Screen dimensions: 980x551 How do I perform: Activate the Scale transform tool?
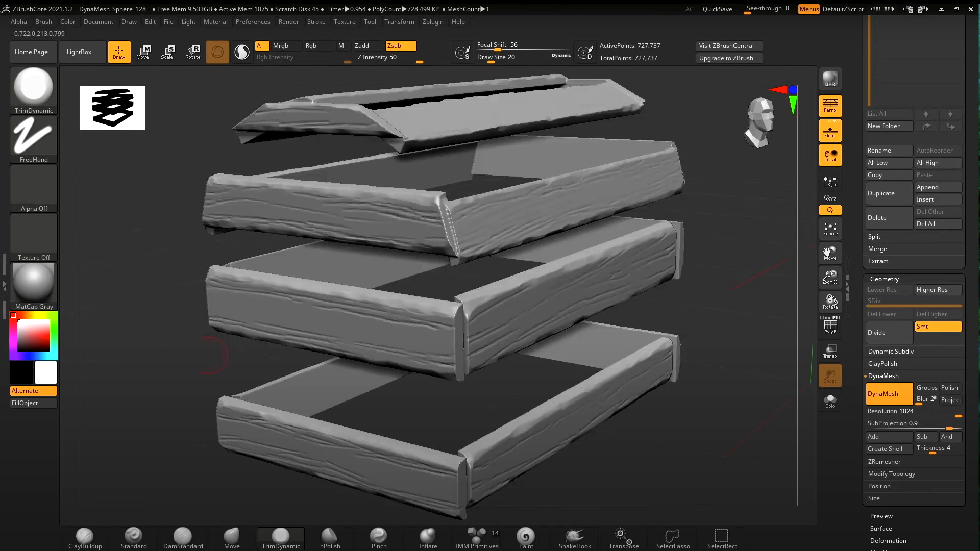coord(167,52)
